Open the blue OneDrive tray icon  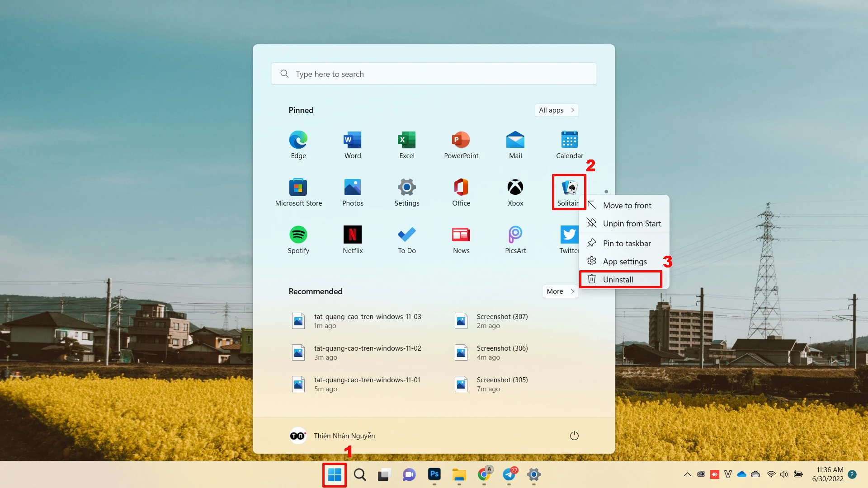coord(742,474)
